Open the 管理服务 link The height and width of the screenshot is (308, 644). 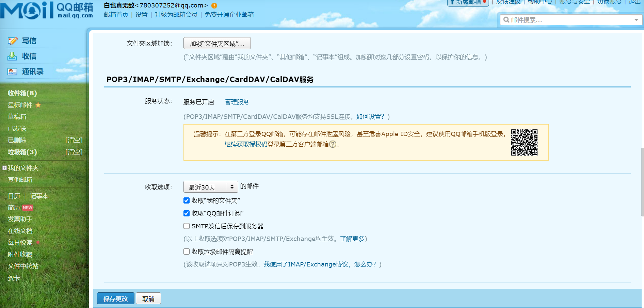click(237, 102)
